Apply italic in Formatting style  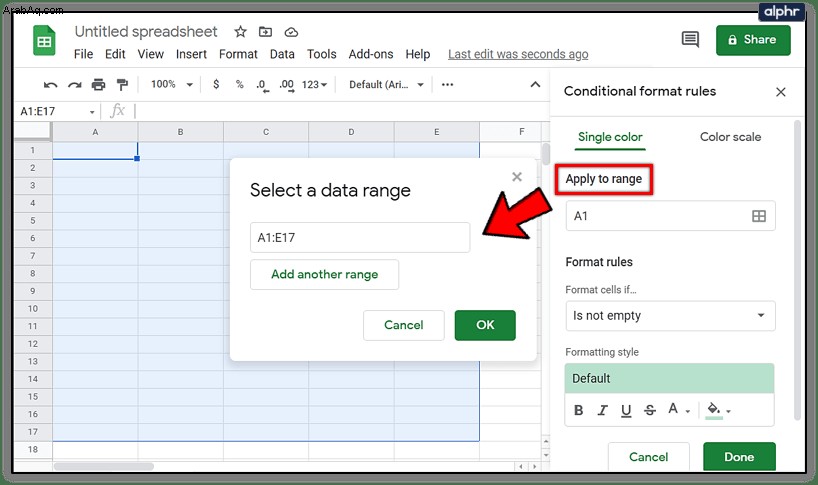click(603, 410)
